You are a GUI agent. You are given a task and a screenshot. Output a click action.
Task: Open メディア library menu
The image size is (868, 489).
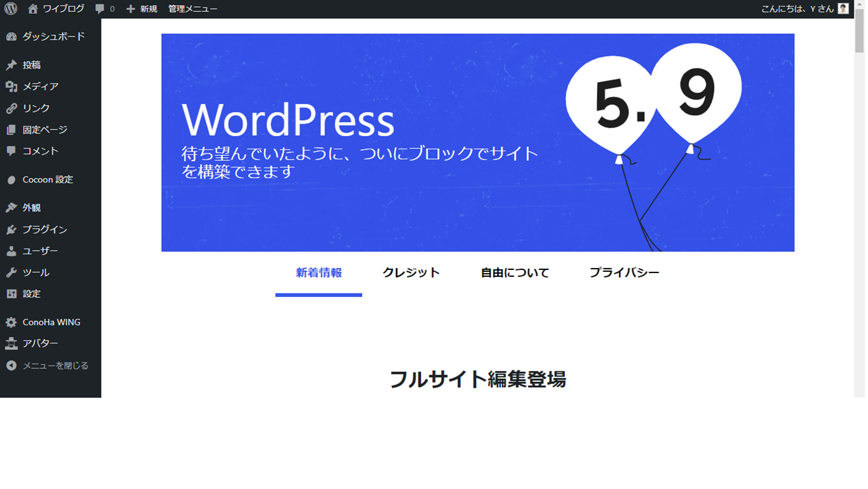click(40, 86)
